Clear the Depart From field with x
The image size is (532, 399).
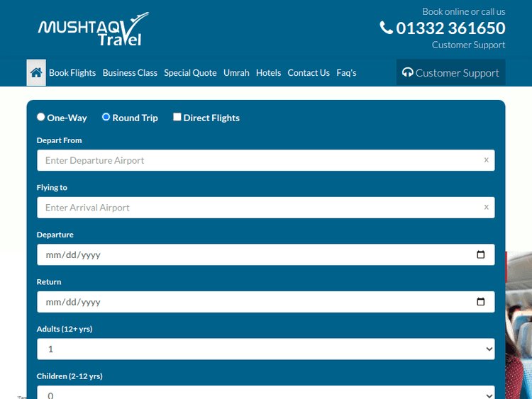tap(486, 160)
